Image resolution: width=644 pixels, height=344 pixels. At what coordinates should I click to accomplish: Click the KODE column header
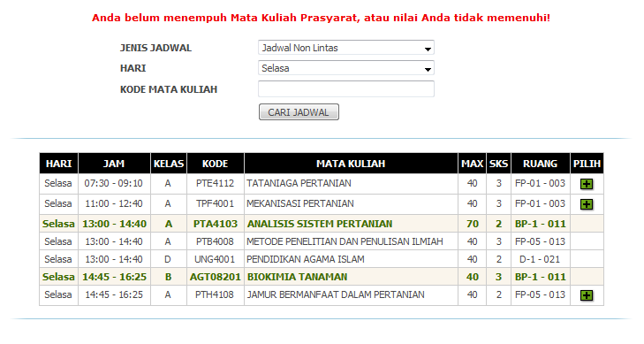(x=216, y=164)
